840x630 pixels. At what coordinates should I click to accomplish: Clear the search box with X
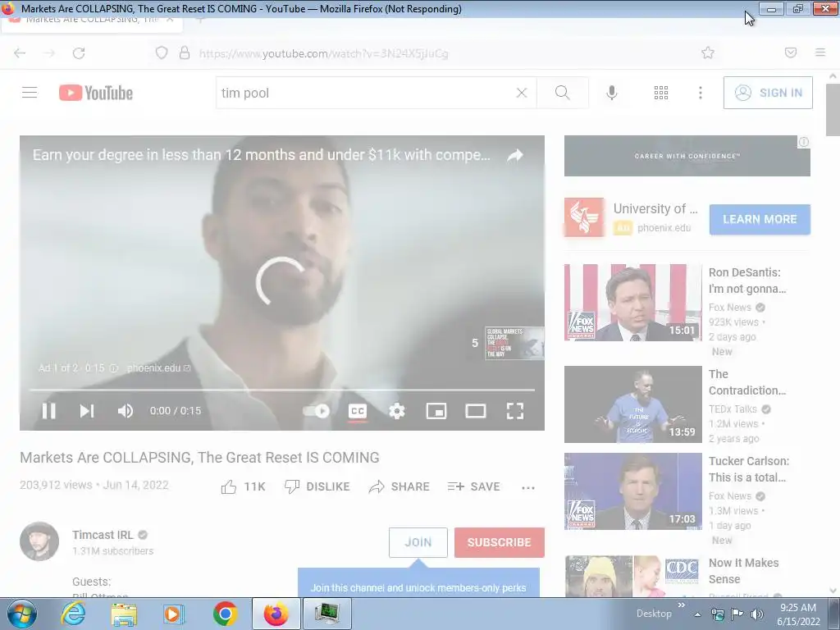coord(521,93)
